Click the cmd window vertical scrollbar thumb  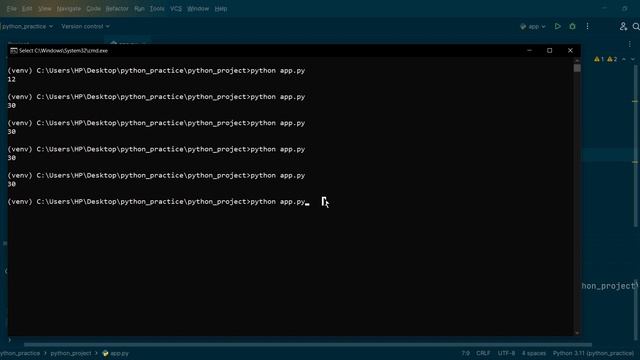pyautogui.click(x=577, y=68)
